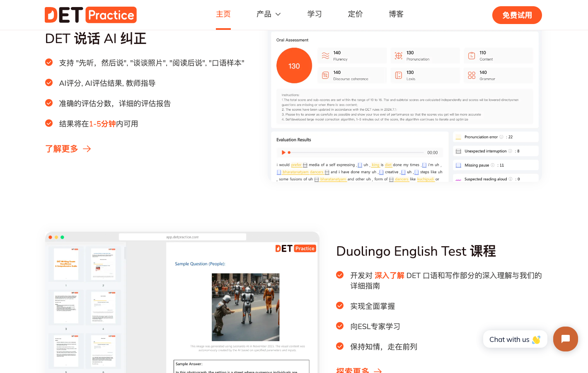The height and width of the screenshot is (373, 588).
Task: Click the Suspected reading aloud info icon
Action: click(511, 179)
